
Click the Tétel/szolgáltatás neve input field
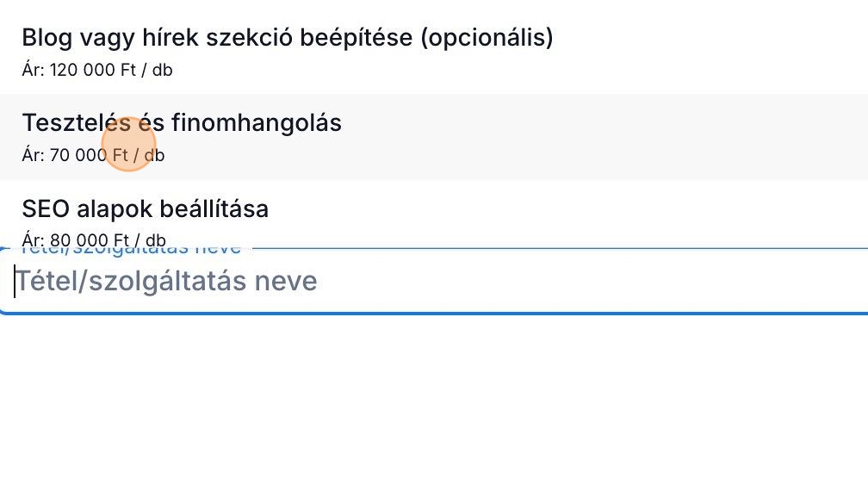tap(431, 282)
